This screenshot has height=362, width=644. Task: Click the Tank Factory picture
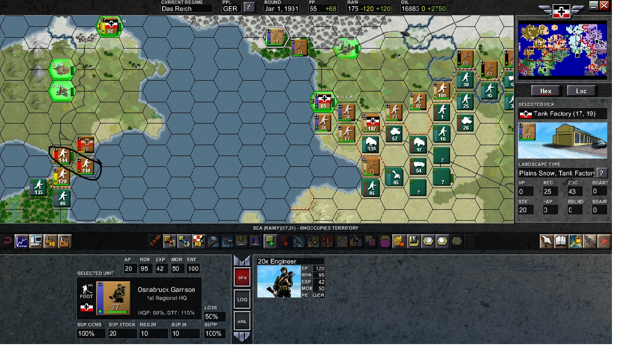pos(562,140)
